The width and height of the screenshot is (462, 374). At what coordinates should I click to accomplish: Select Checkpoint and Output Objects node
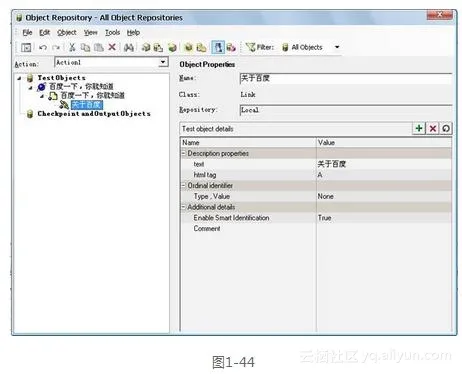94,114
